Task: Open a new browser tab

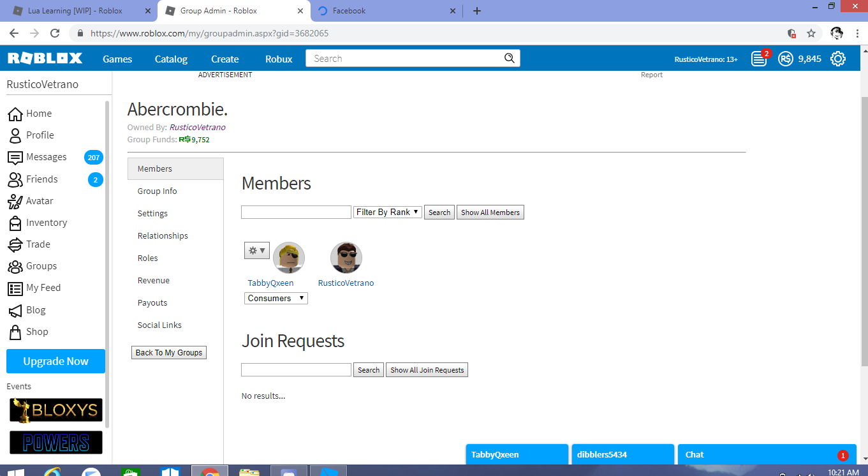Action: pos(477,11)
